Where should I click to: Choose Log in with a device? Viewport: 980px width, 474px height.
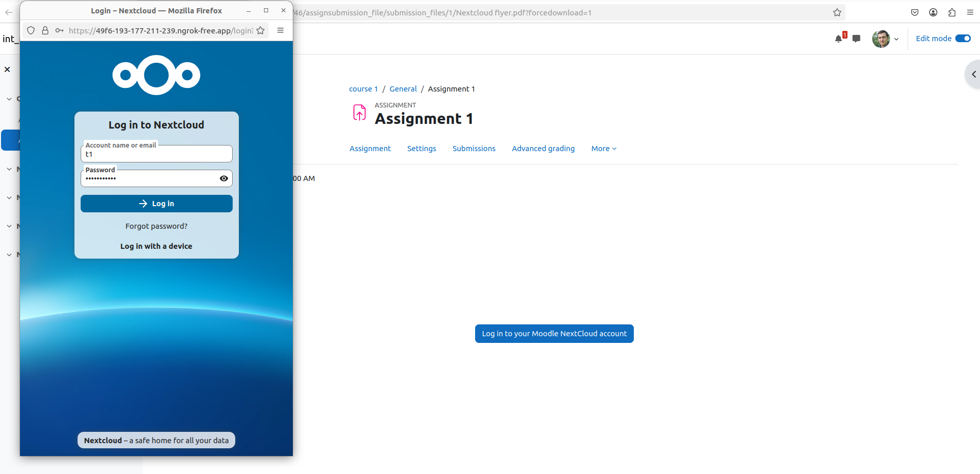pos(157,246)
